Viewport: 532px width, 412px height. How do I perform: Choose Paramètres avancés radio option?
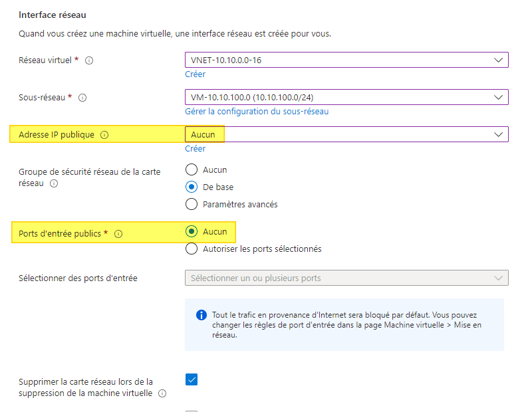pyautogui.click(x=192, y=204)
